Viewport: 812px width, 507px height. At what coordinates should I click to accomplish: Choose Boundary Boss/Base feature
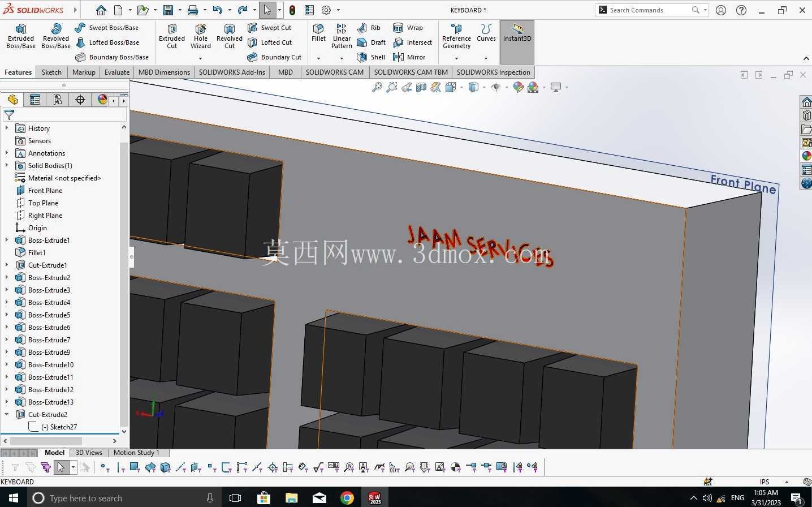112,57
